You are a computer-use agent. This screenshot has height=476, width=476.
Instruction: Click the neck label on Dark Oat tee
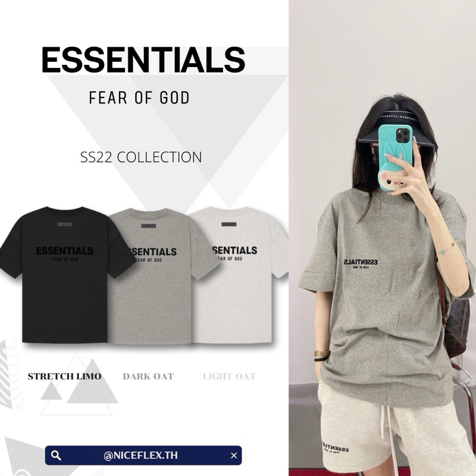click(148, 226)
